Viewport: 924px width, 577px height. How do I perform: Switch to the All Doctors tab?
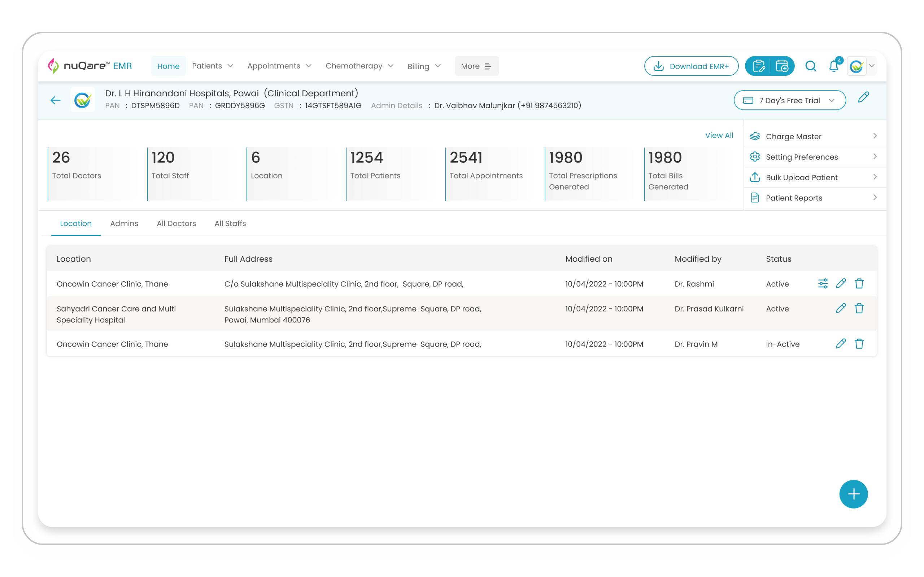(176, 224)
